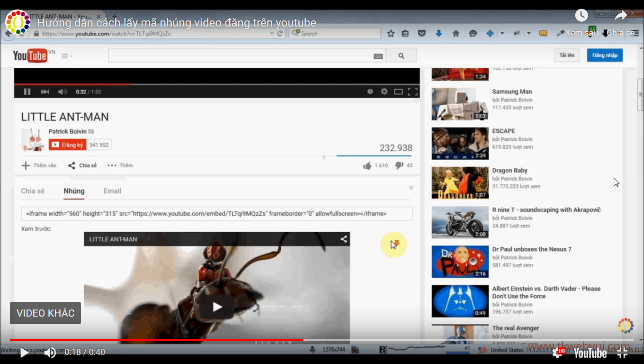Viewport: 644px width, 364px height.
Task: Expand the dropdown arrow beside the blue diamond icon
Action: coord(502,34)
